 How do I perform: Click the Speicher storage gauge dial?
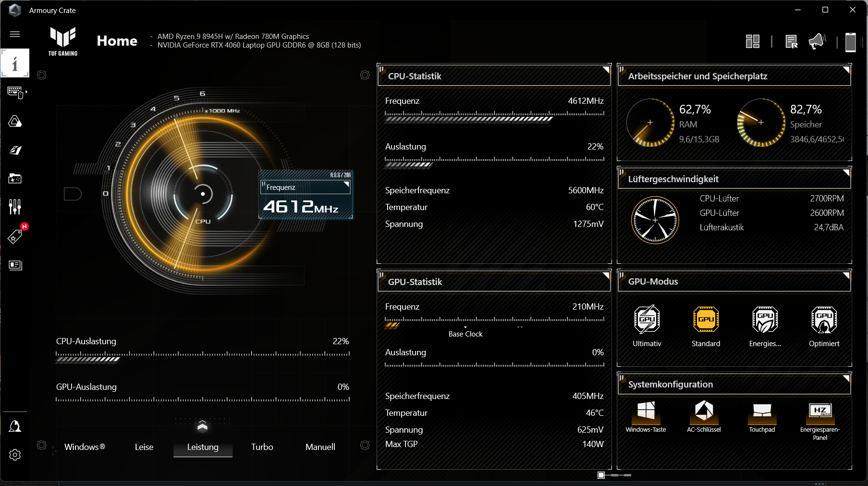[761, 123]
